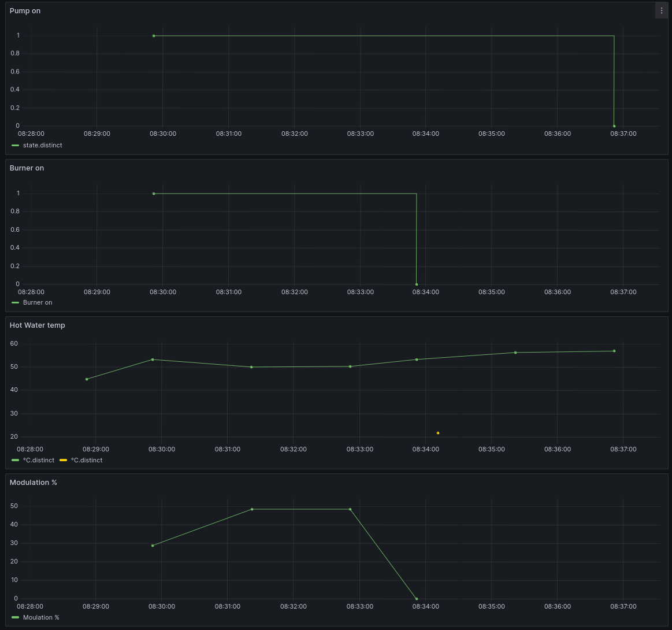Click the yellow data point in Hot Water temp
The width and height of the screenshot is (672, 630).
coord(438,433)
